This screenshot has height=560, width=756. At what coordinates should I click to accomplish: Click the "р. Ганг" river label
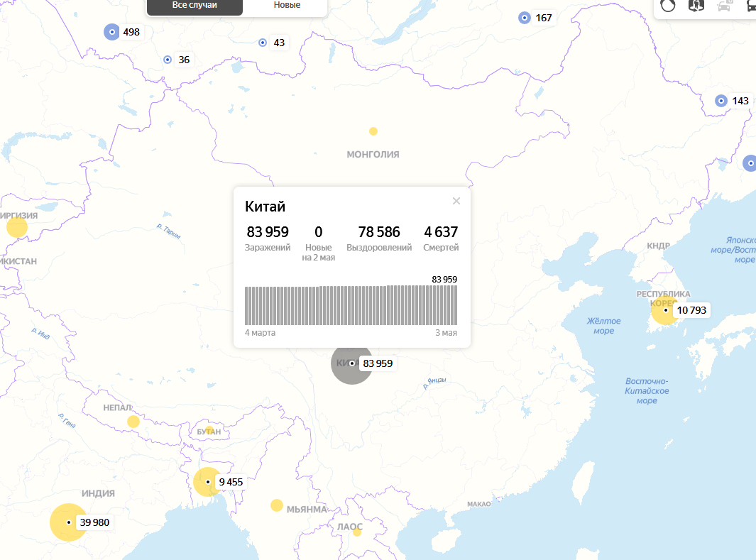click(x=67, y=420)
